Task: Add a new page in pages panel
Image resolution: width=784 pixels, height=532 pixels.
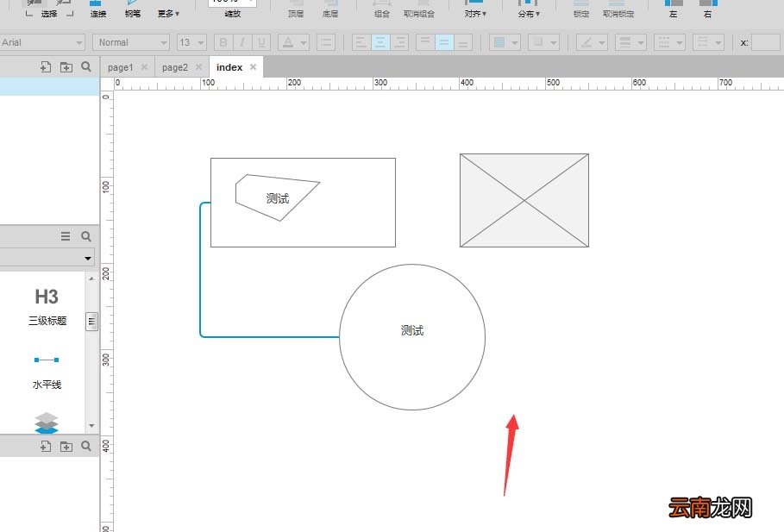Action: click(46, 66)
